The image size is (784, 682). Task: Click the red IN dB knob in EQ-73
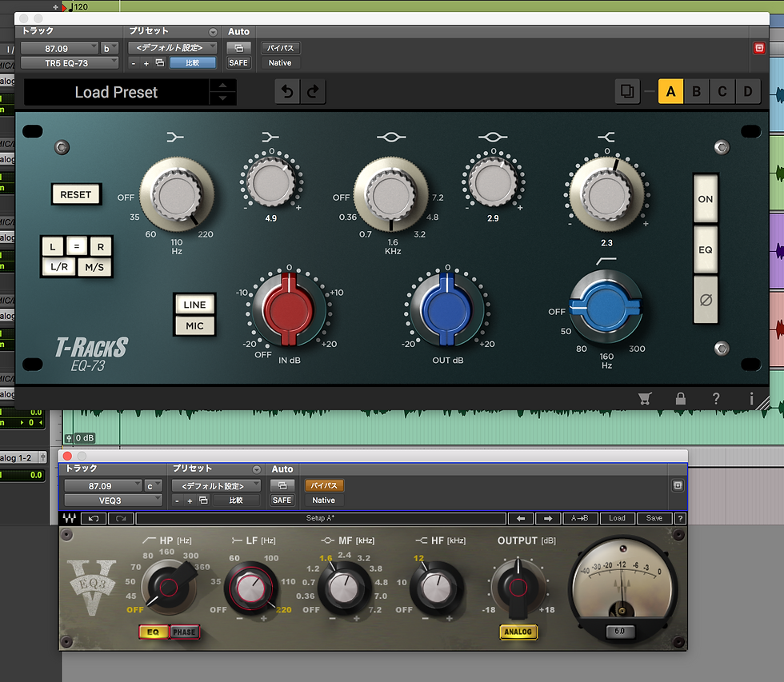tap(289, 309)
